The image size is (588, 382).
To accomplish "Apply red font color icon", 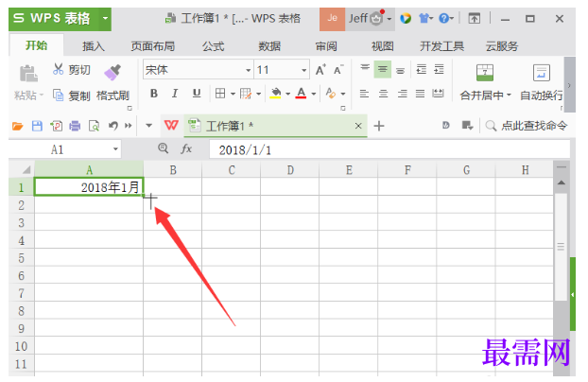I will (x=302, y=94).
